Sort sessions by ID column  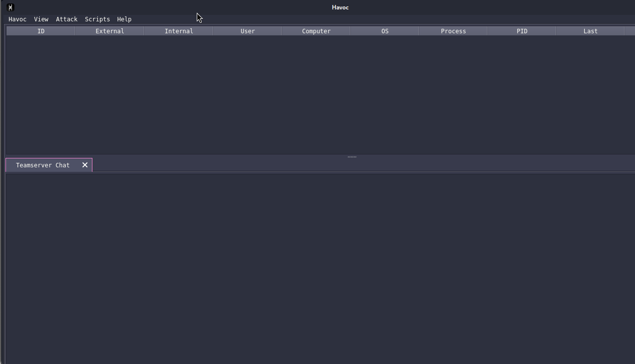[41, 31]
